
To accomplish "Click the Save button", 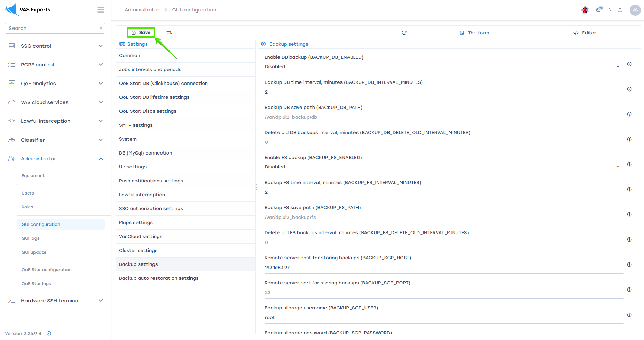I will pyautogui.click(x=141, y=33).
